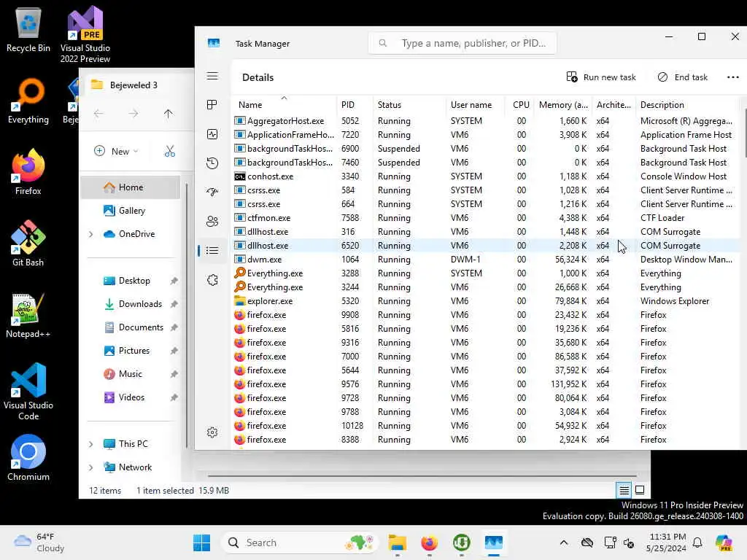
Task: Open Processes page in Task Manager sidebar
Action: pos(212,105)
